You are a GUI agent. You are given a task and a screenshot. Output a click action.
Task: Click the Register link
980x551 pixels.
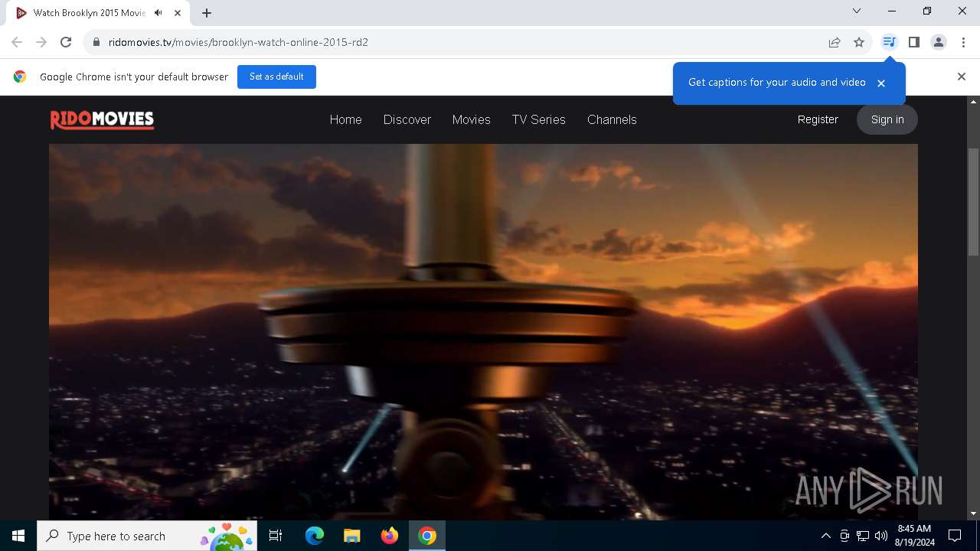(818, 119)
